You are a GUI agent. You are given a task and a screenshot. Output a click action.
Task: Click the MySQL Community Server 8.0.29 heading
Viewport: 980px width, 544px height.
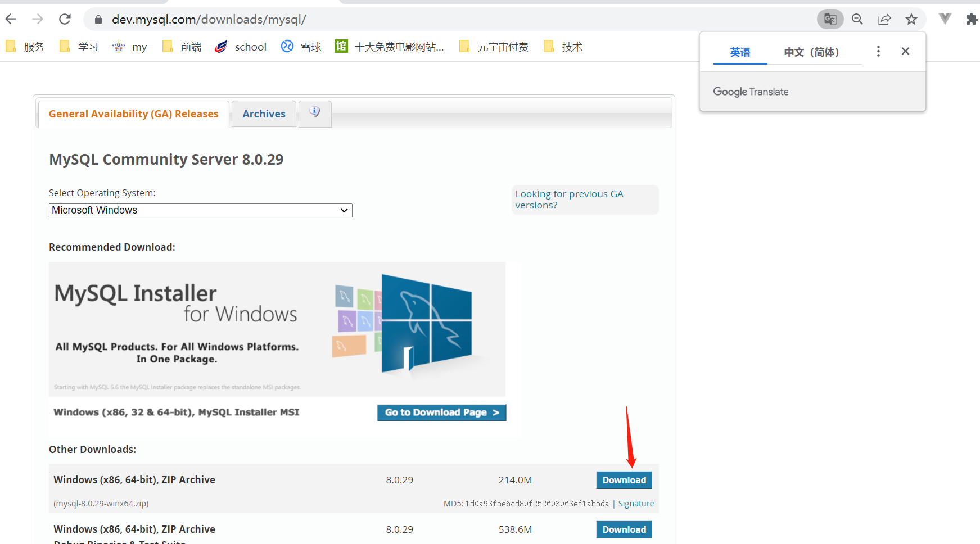coord(166,160)
